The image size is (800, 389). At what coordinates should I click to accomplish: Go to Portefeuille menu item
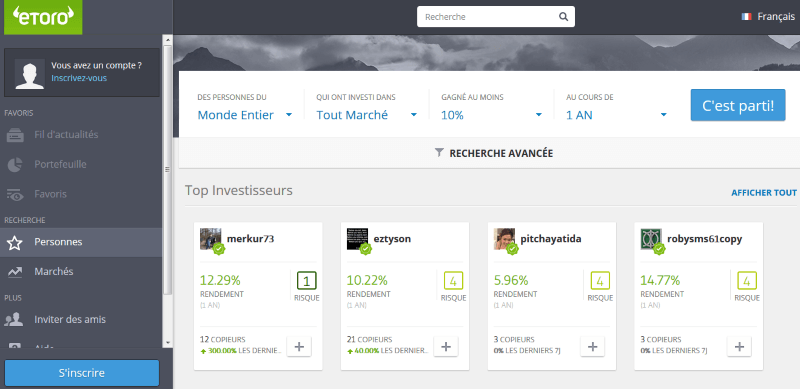point(81,165)
